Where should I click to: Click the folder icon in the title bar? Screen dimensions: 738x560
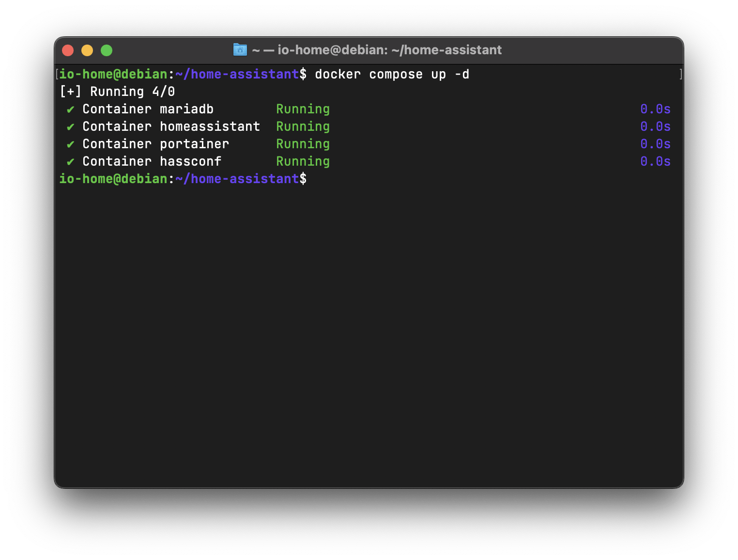240,49
